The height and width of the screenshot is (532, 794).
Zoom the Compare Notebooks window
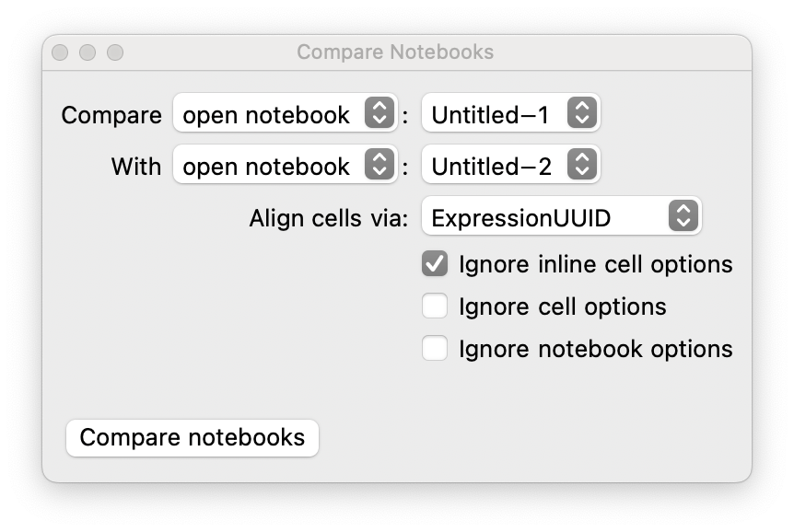point(115,52)
